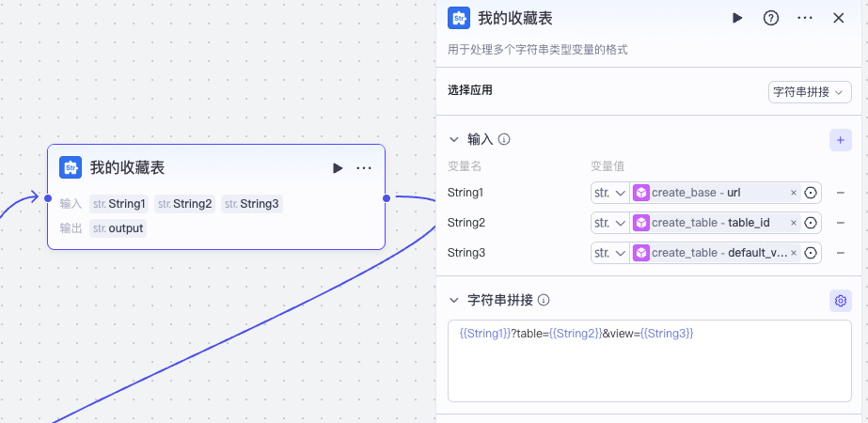
Task: Open help for 我的收藏表 panel
Action: click(771, 18)
